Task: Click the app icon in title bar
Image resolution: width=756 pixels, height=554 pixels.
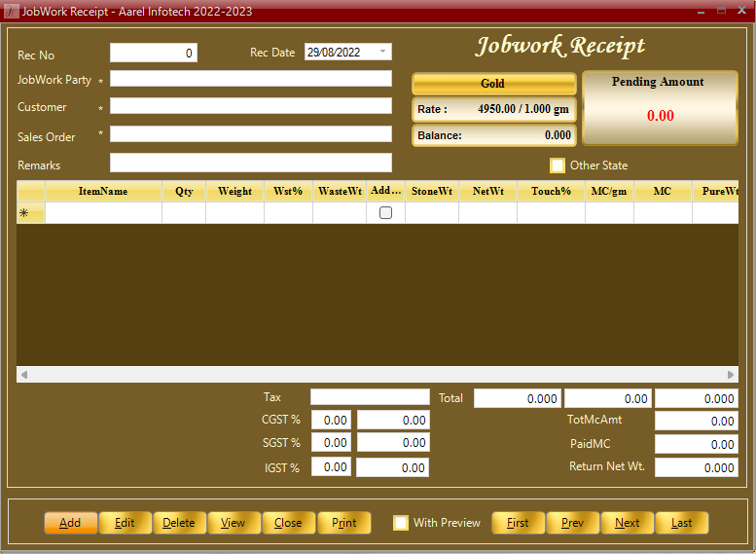Action: coord(12,11)
